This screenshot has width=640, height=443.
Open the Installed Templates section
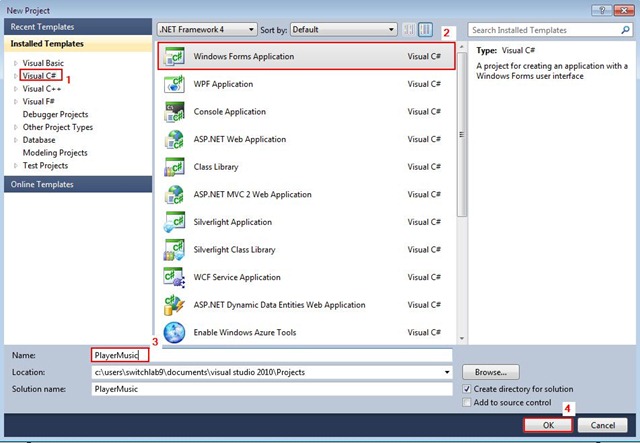click(x=78, y=44)
